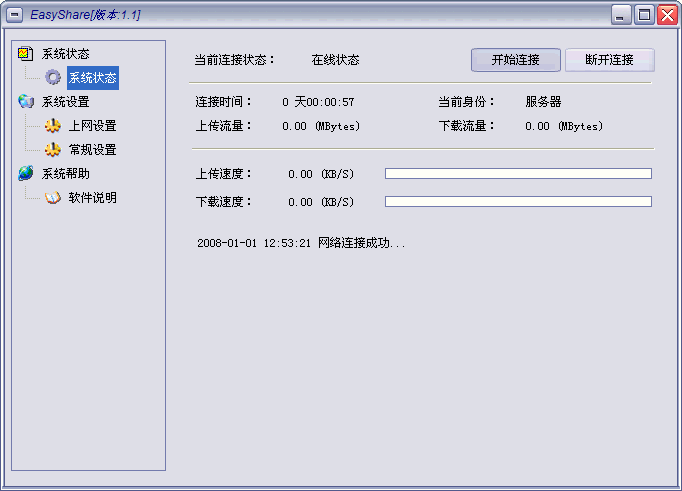This screenshot has width=682, height=491.
Task: Select the highlighted 系统状态 child item
Action: (x=93, y=78)
